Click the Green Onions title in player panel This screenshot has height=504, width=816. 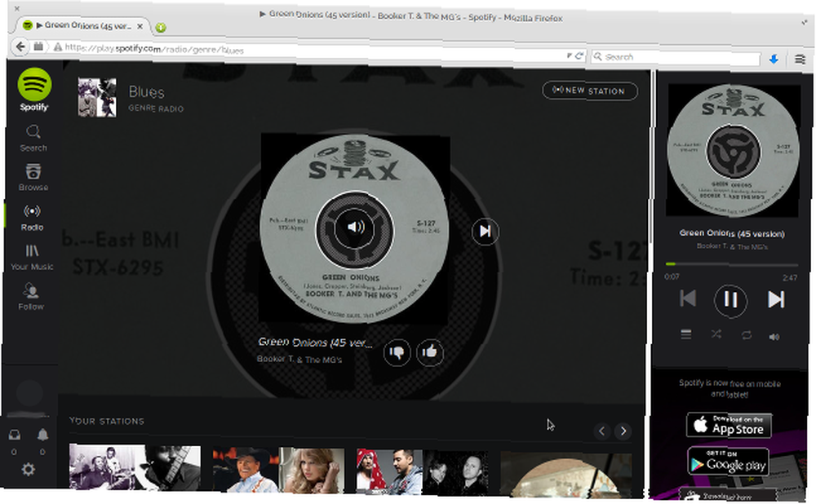(x=732, y=233)
